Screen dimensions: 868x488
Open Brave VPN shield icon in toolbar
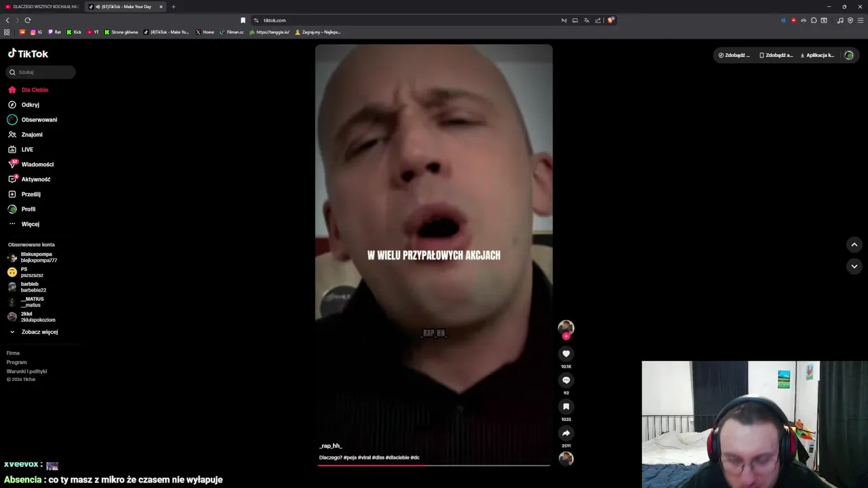click(x=850, y=20)
